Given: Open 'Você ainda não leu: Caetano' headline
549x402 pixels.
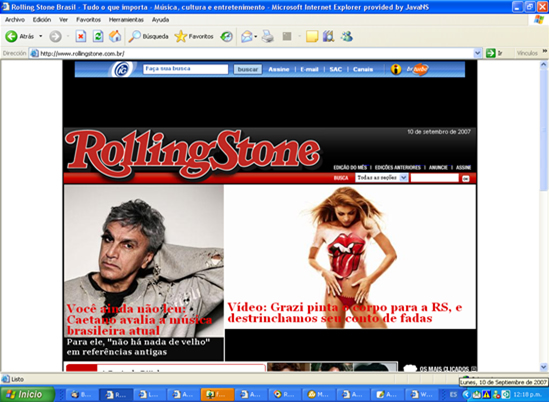Looking at the screenshot, I should [139, 320].
